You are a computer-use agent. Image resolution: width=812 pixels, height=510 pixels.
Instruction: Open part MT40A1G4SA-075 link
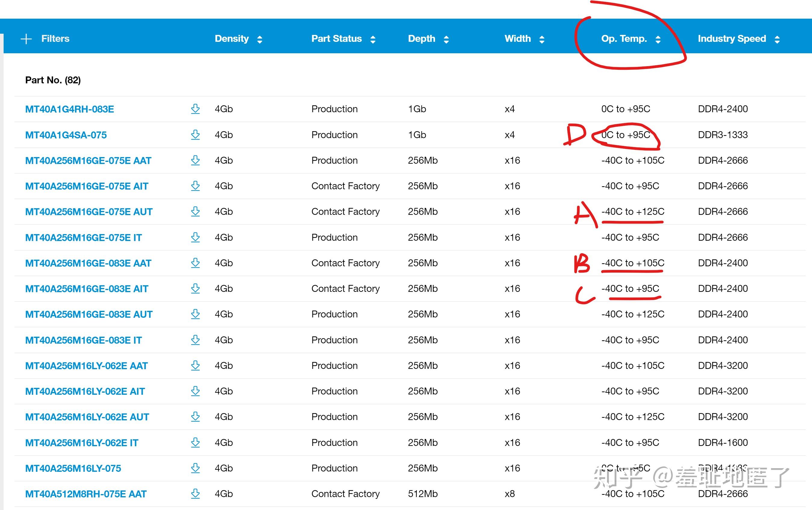click(x=66, y=135)
